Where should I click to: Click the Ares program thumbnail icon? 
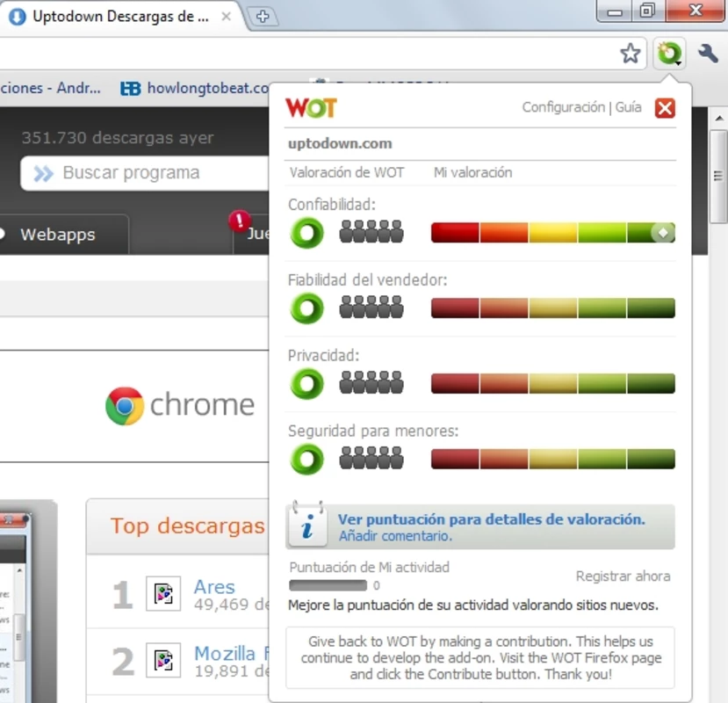(x=163, y=594)
